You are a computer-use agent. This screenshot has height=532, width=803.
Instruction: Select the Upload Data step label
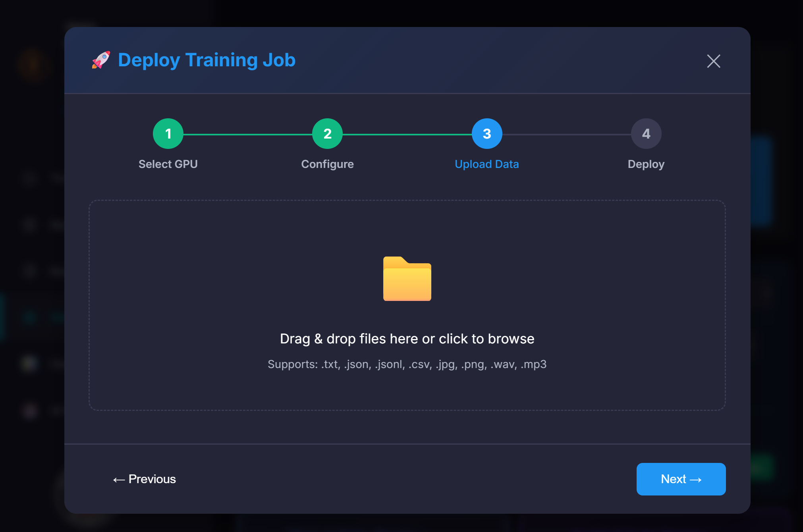point(486,164)
